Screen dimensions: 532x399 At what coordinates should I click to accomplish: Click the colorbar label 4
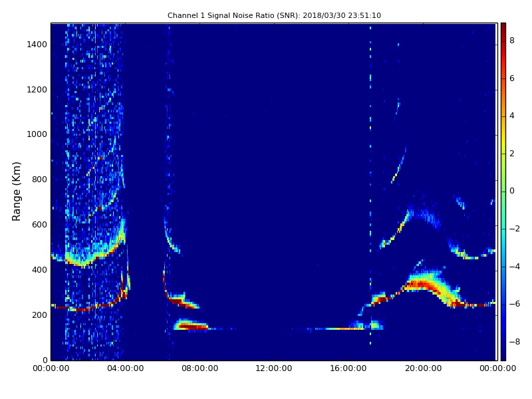pyautogui.click(x=512, y=116)
